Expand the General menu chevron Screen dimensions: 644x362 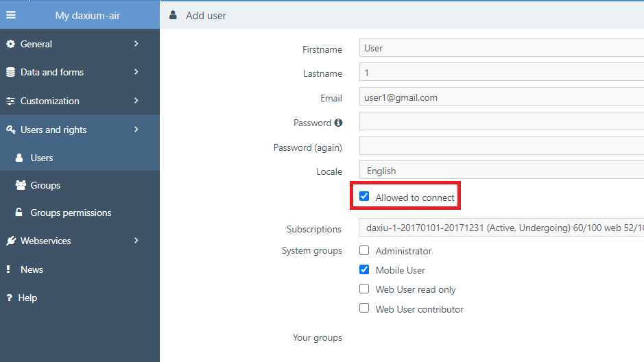pyautogui.click(x=136, y=43)
